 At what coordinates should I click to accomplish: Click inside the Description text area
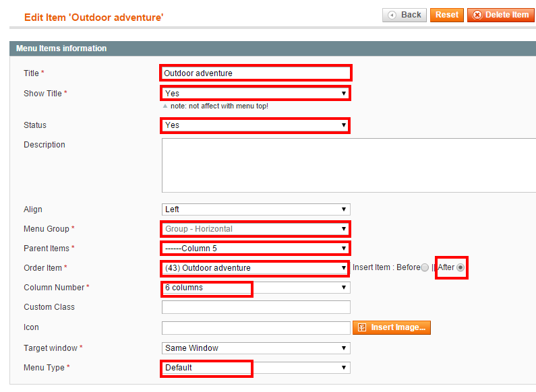(349, 165)
